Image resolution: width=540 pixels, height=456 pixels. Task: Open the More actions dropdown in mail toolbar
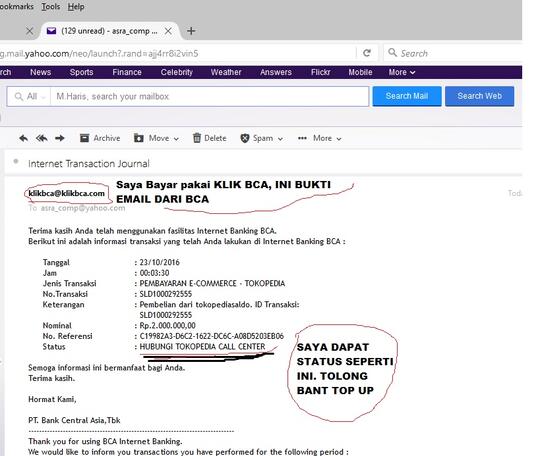click(320, 138)
